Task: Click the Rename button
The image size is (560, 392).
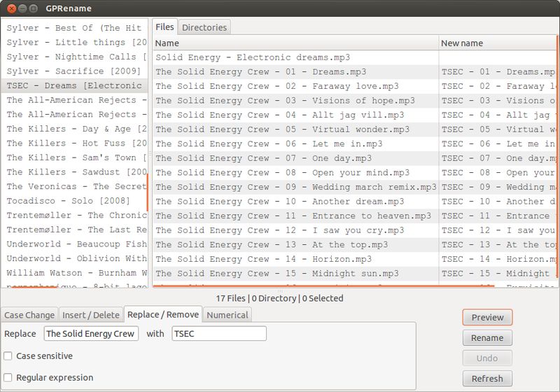Action: point(487,337)
